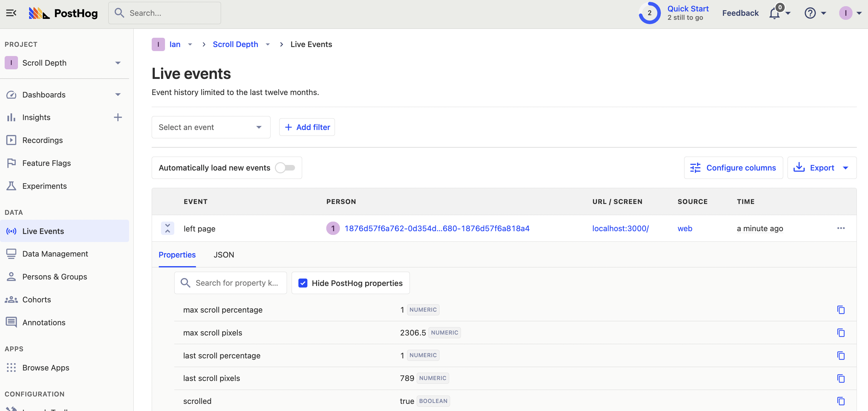Open the left page row more-options menu

tap(841, 228)
